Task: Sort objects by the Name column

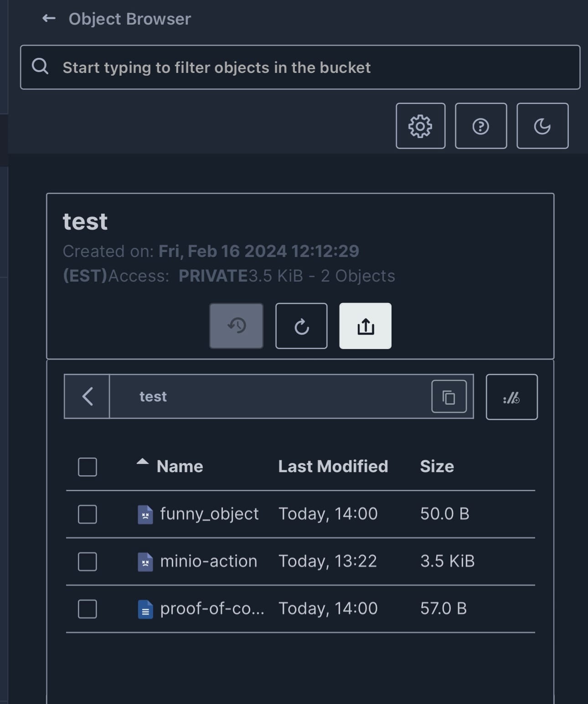Action: tap(180, 467)
